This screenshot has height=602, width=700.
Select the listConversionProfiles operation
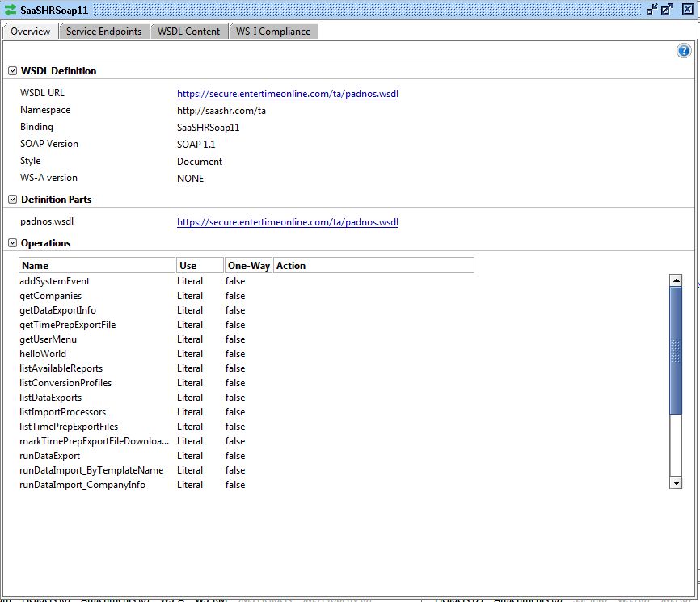65,383
